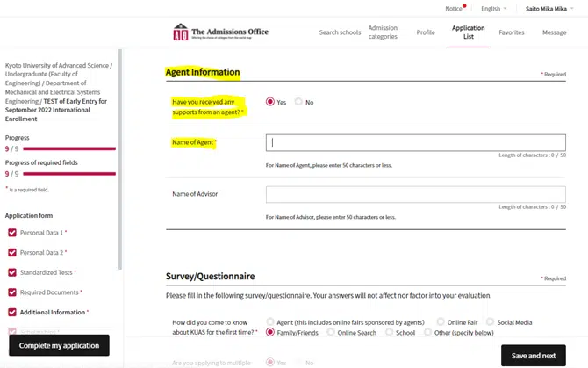Click the Standardized Tests checkmark icon
This screenshot has width=588, height=368.
(x=12, y=272)
